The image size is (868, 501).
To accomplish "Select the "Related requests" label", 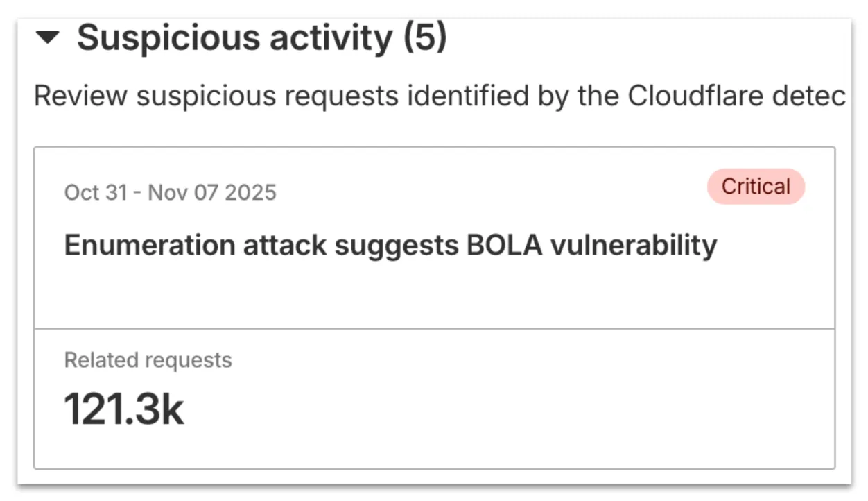I will tap(148, 360).
